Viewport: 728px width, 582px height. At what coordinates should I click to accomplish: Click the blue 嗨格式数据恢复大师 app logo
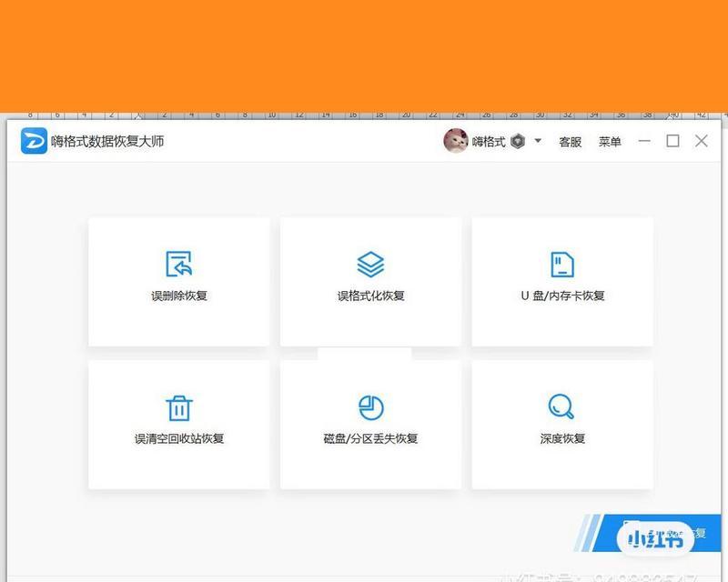tap(34, 141)
